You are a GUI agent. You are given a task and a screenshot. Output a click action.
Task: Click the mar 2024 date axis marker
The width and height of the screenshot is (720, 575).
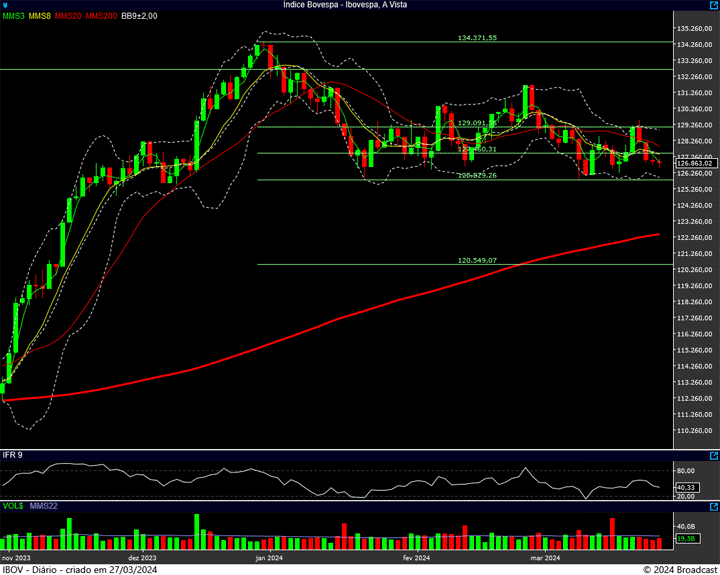[543, 557]
